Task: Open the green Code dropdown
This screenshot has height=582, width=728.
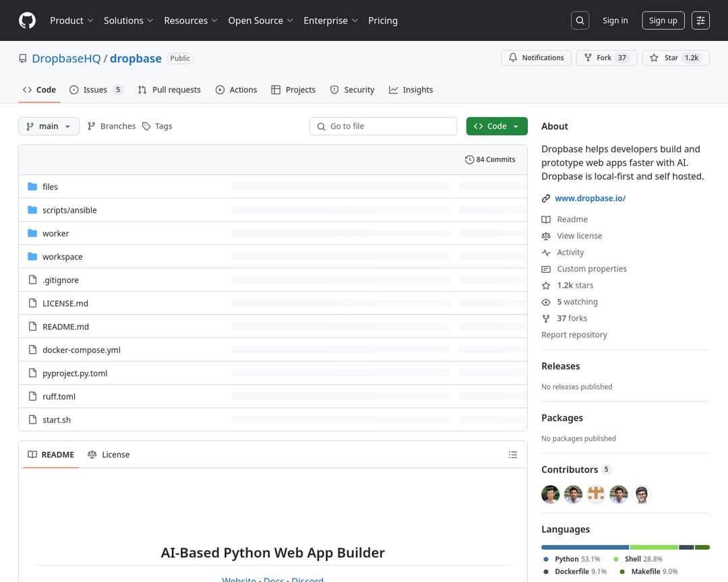Action: 497,126
